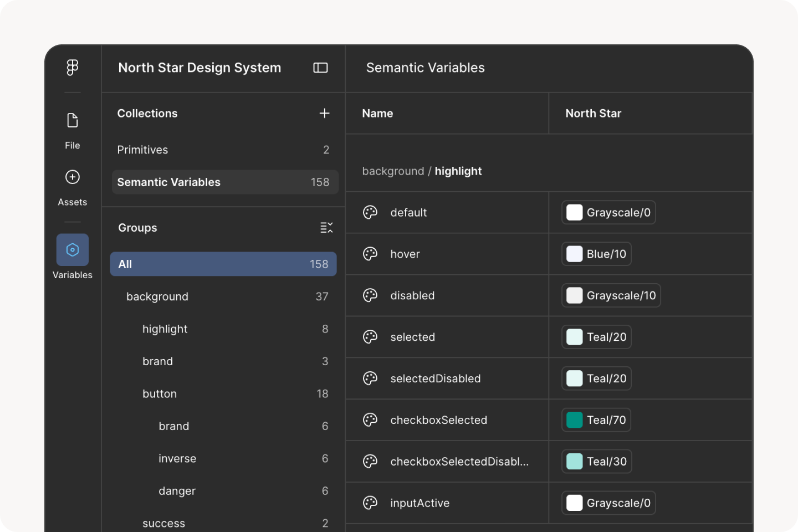Click the Blue/10 value chip
The height and width of the screenshot is (532, 798).
(596, 254)
